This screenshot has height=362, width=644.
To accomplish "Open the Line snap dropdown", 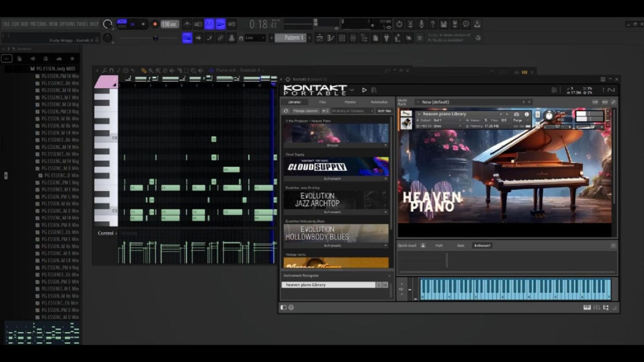I will pos(255,38).
